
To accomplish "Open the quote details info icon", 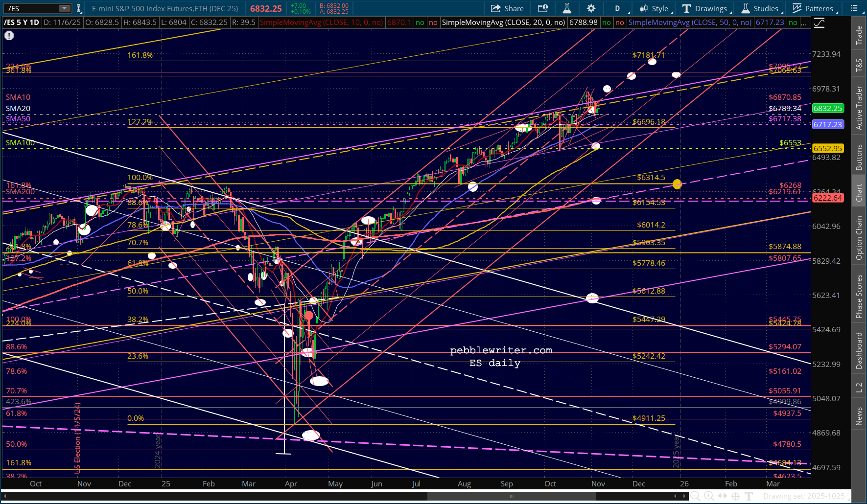I will pos(542,8).
